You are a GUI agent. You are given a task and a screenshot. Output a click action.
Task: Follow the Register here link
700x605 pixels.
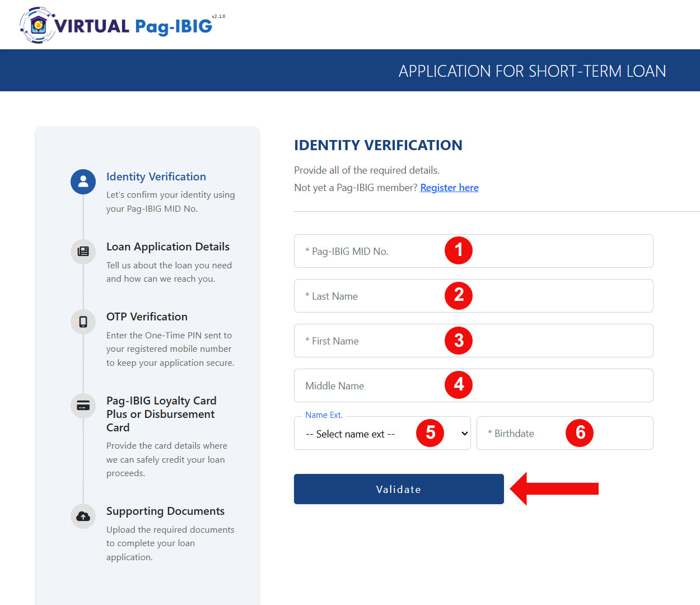tap(449, 188)
